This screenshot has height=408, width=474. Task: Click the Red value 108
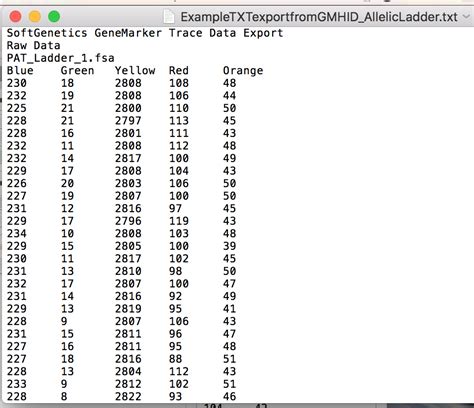pyautogui.click(x=179, y=83)
